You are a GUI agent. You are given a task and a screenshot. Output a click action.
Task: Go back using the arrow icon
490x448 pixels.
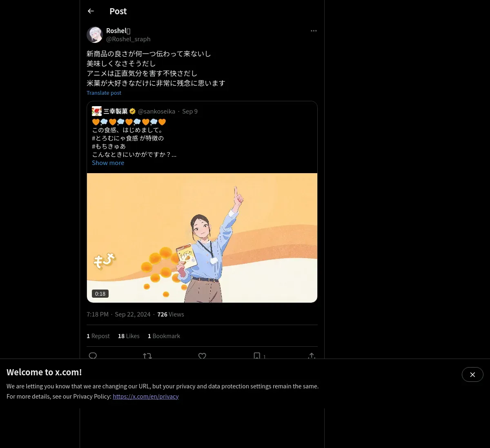(x=91, y=11)
